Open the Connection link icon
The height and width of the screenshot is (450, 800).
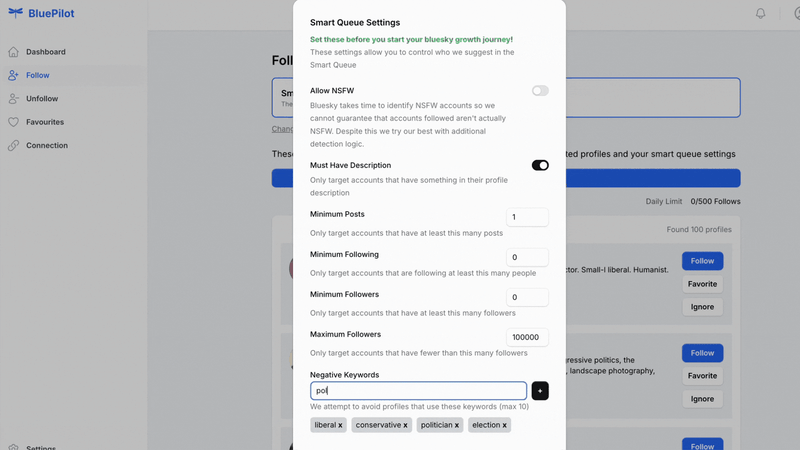[13, 145]
